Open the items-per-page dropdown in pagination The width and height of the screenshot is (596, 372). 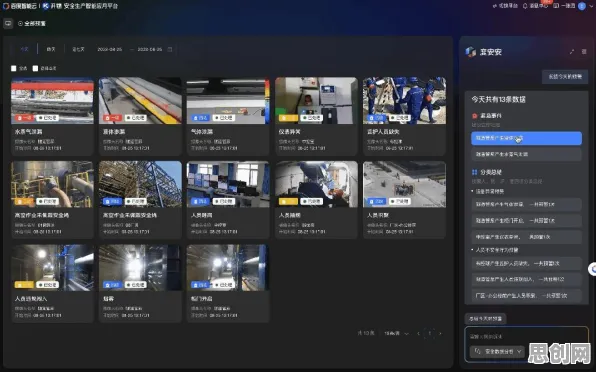396,334
